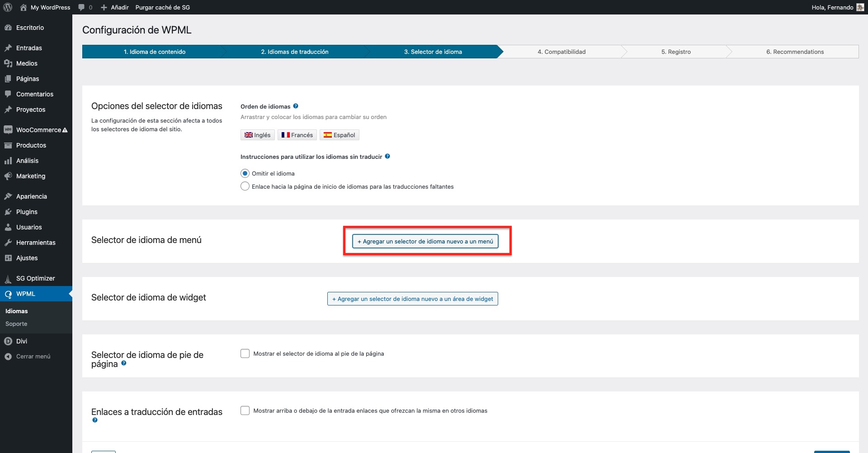Enable links to post translations checkbox
The height and width of the screenshot is (453, 868).
(x=245, y=410)
